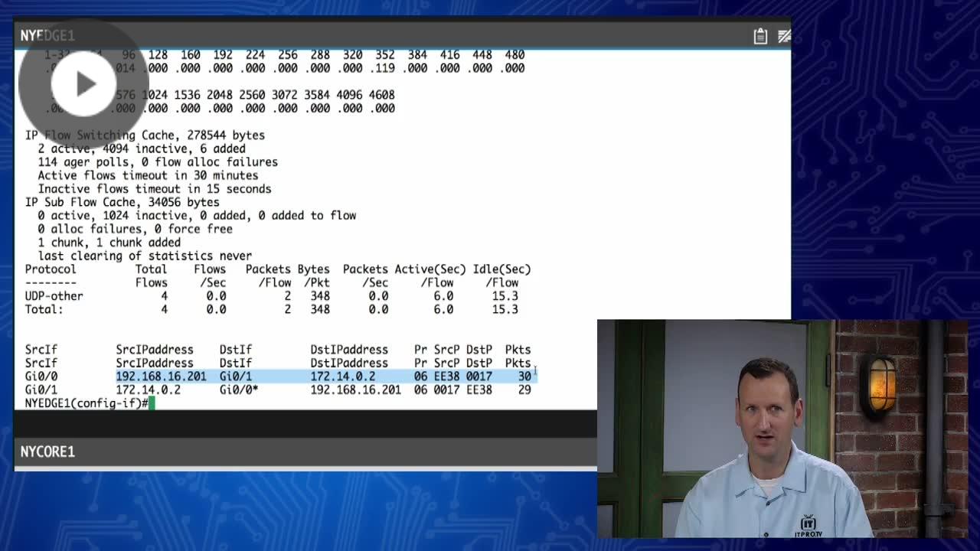Play the video with the round play button
Viewport: 980px width, 551px height.
(x=83, y=83)
